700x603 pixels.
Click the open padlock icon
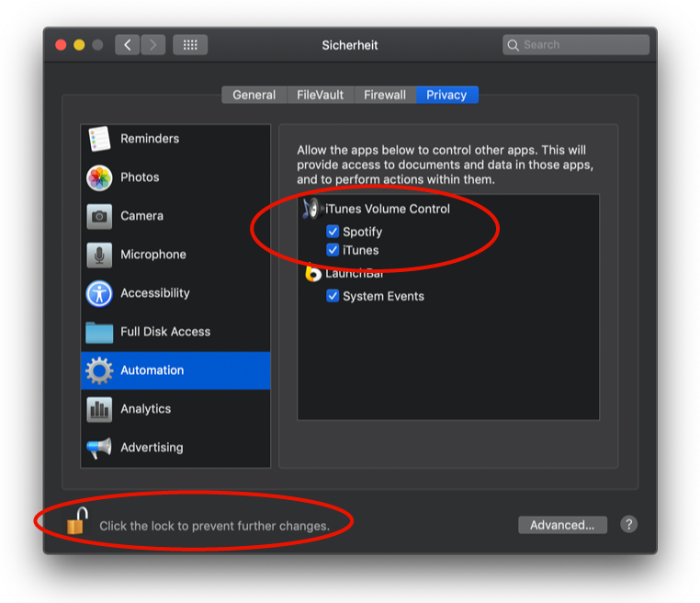pyautogui.click(x=77, y=521)
